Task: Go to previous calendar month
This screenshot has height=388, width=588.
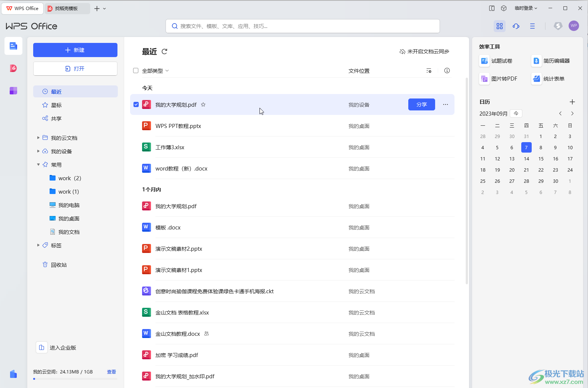Action: coord(560,113)
